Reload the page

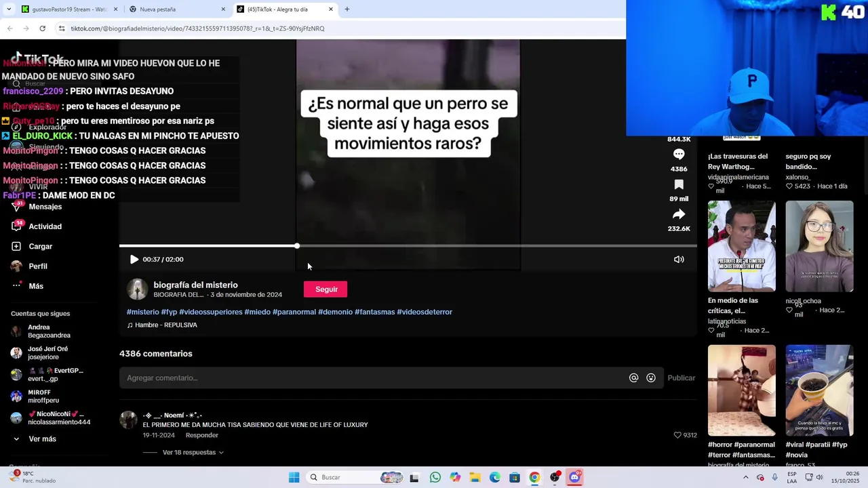(x=42, y=28)
